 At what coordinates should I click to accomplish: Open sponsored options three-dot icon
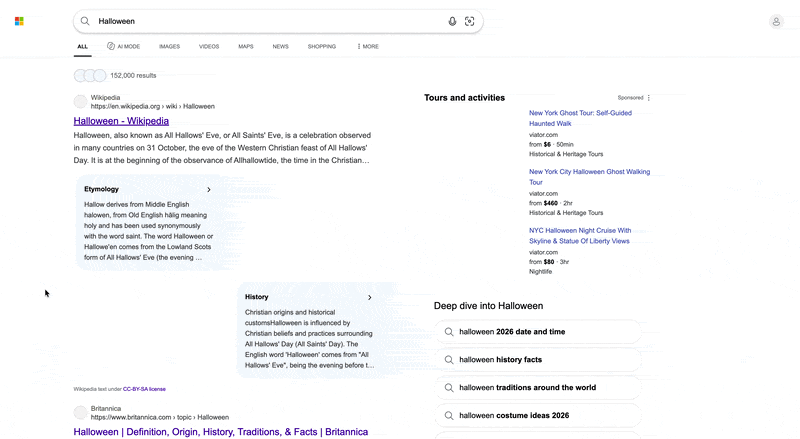pos(648,97)
